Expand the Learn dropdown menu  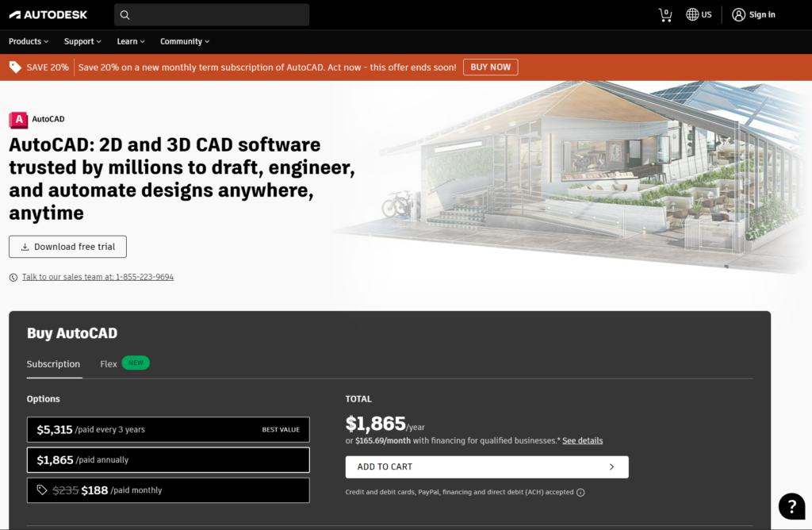(x=131, y=41)
